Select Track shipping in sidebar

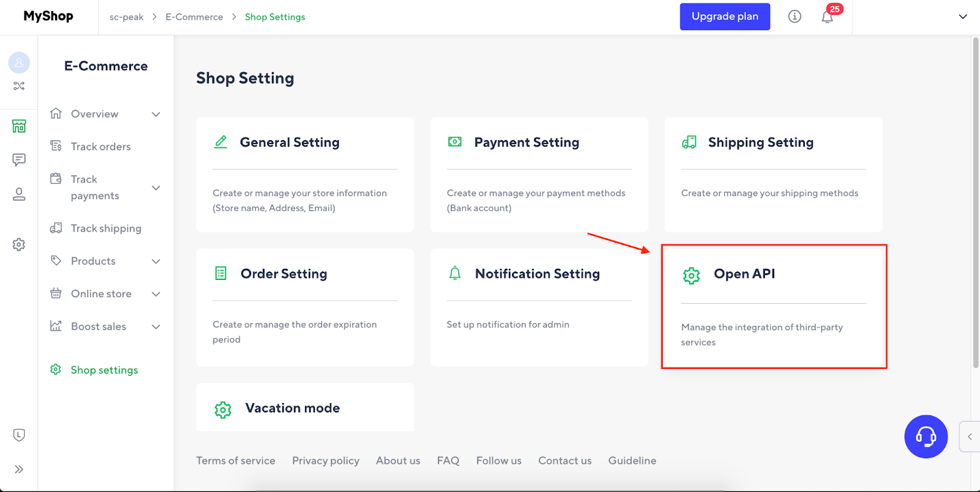tap(106, 229)
